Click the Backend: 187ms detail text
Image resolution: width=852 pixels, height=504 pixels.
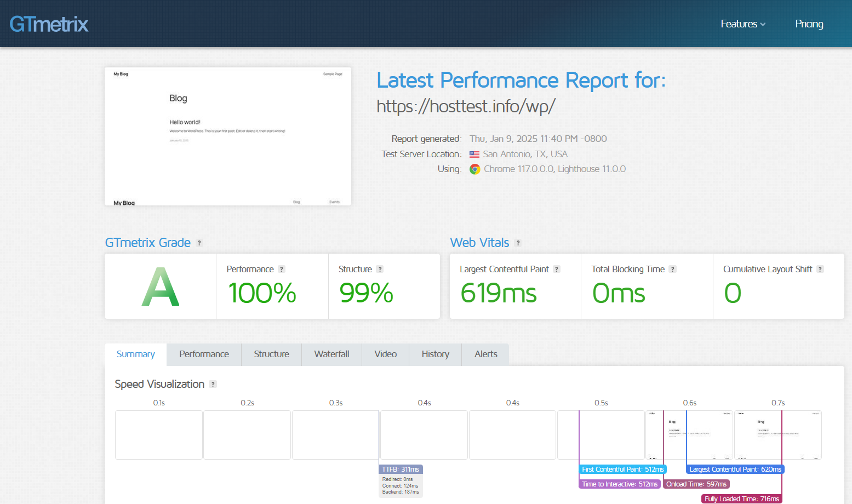[401, 492]
